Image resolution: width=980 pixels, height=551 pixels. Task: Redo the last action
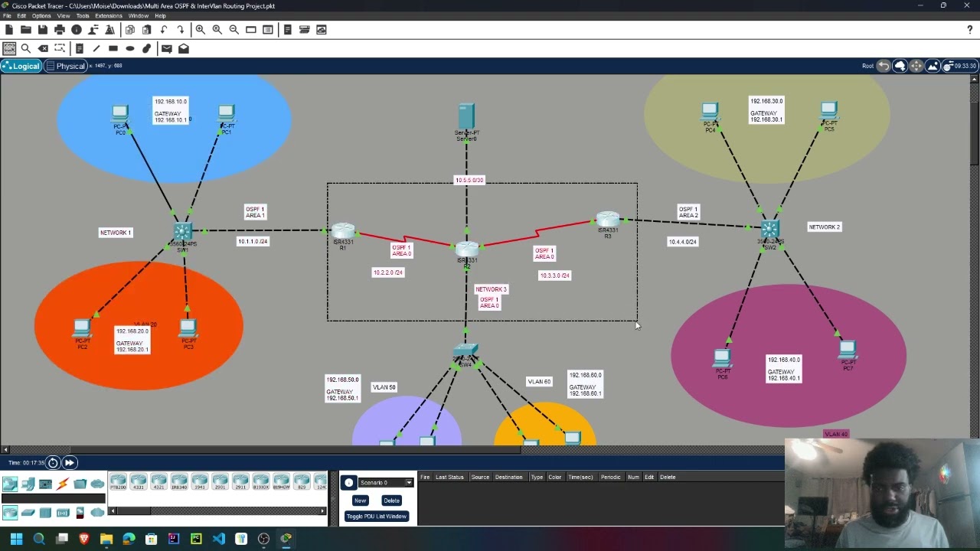pyautogui.click(x=180, y=30)
